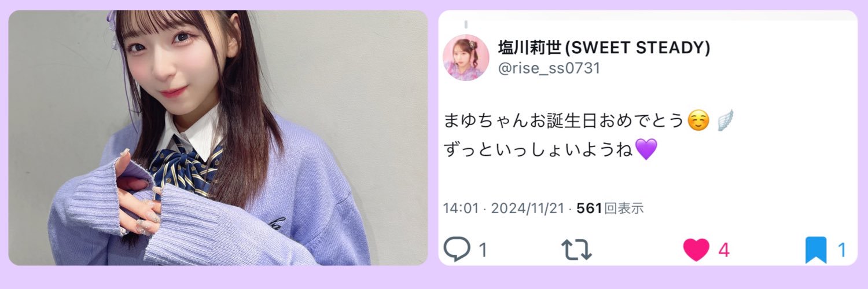The width and height of the screenshot is (868, 289).
Task: Retweet the post with the arrows icon
Action: [576, 250]
